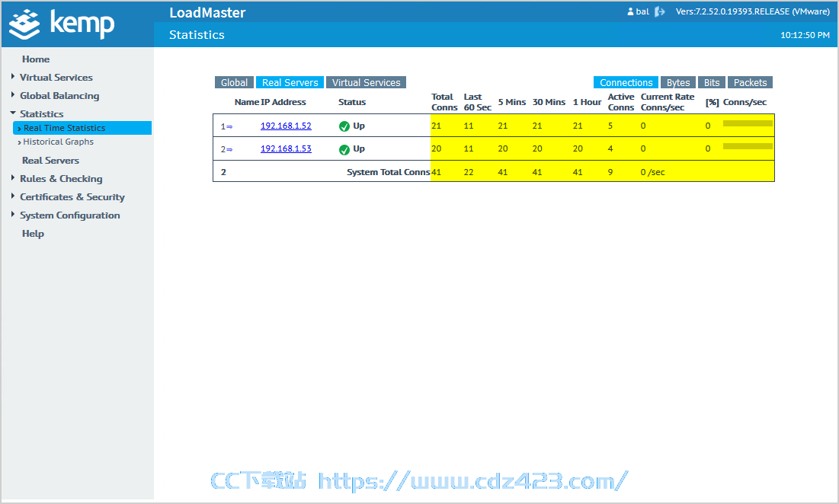Open Real Servers in sidebar
This screenshot has width=839, height=504.
pos(50,161)
